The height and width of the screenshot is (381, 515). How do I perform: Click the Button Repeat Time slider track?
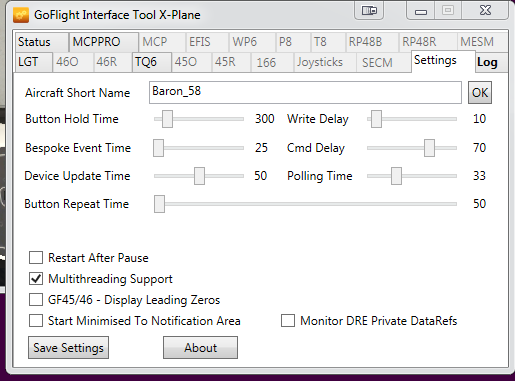tap(305, 204)
